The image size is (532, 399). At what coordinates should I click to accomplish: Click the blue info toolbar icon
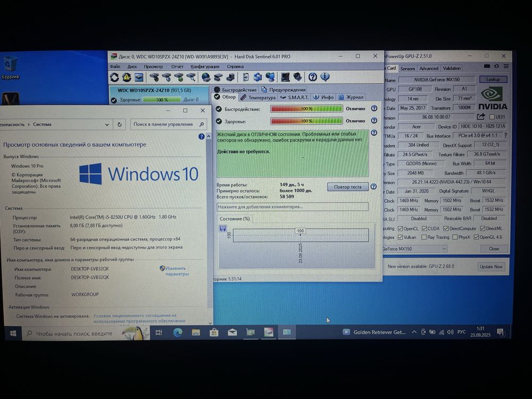325,77
